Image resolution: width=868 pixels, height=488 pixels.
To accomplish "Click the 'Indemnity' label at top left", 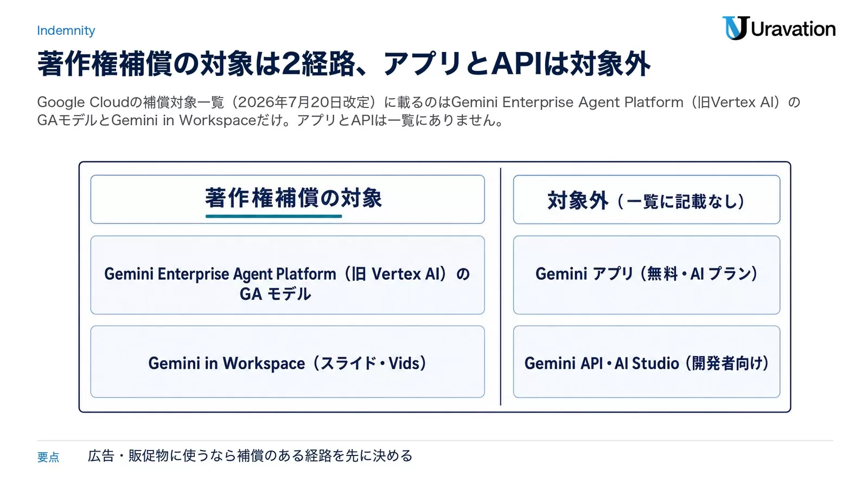I will (66, 30).
